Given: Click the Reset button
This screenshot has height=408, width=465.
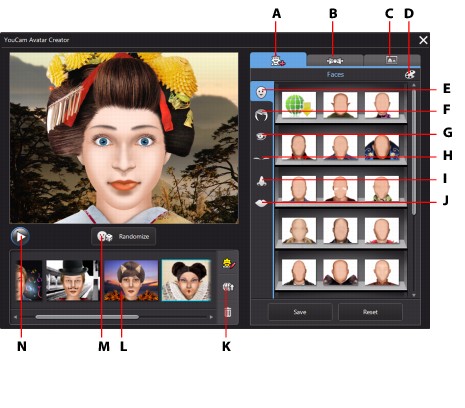Looking at the screenshot, I should (370, 312).
